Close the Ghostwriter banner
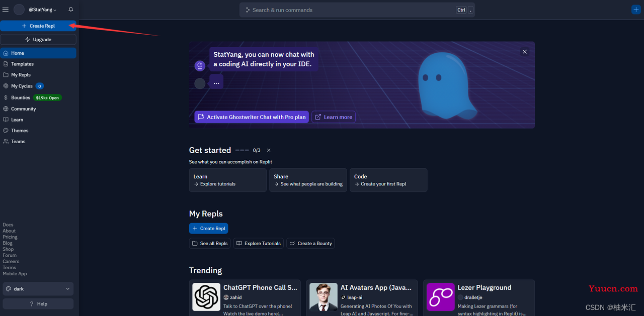The image size is (644, 316). click(525, 52)
